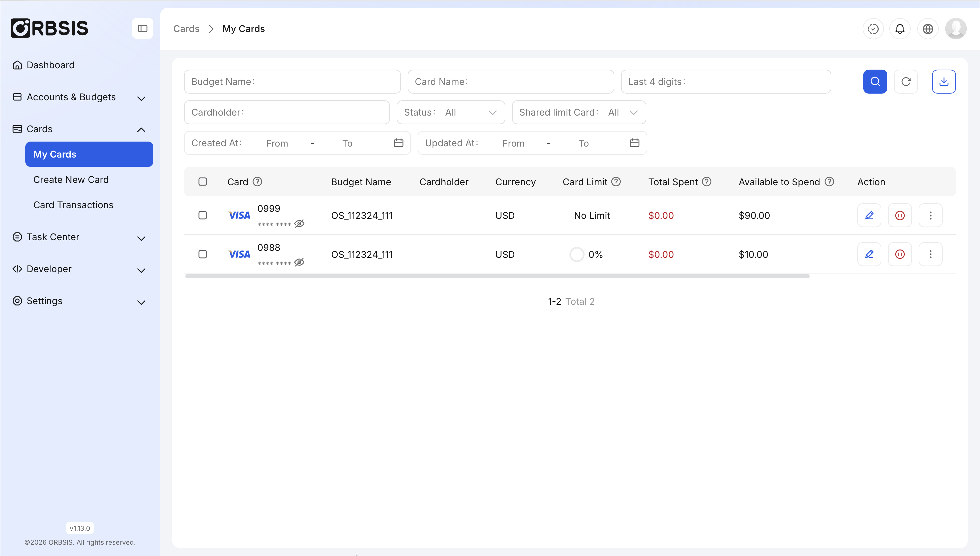980x556 pixels.
Task: Open the user avatar menu
Action: [x=956, y=29]
